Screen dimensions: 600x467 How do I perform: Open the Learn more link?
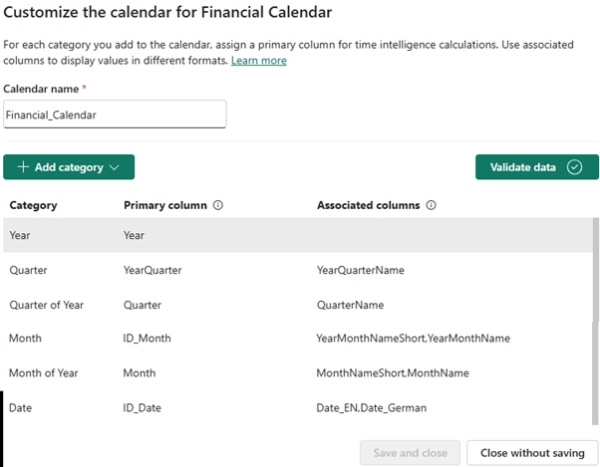(259, 61)
